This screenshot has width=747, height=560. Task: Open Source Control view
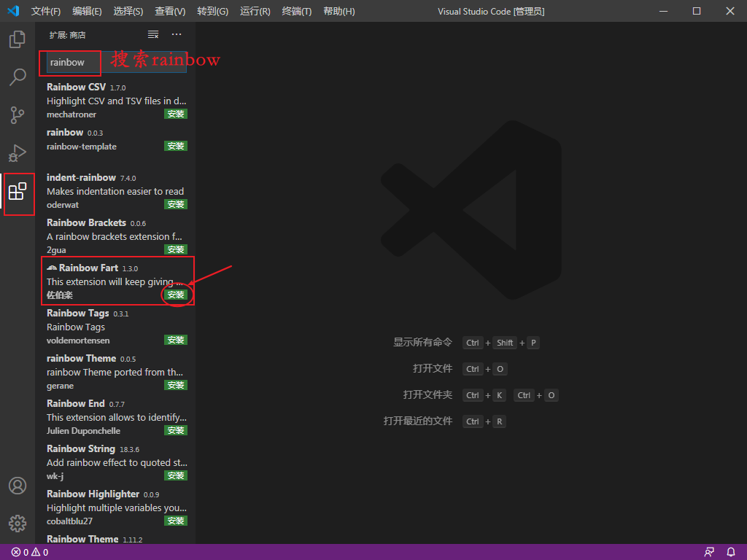pyautogui.click(x=18, y=114)
